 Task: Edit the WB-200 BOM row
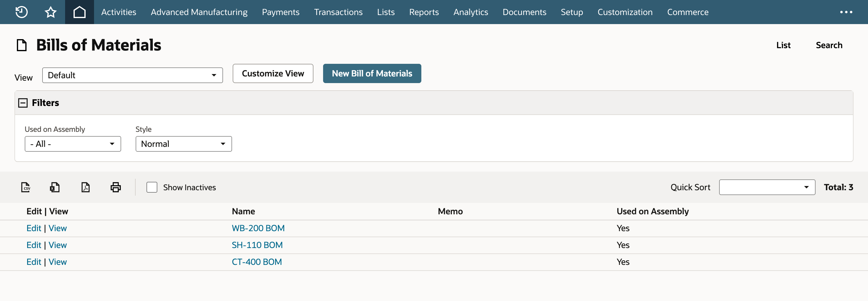pos(34,228)
